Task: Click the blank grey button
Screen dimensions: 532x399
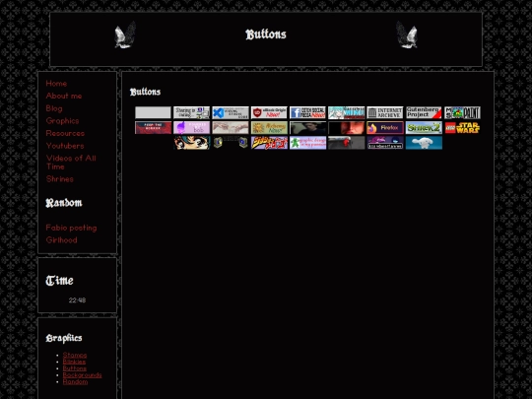Action: click(153, 112)
